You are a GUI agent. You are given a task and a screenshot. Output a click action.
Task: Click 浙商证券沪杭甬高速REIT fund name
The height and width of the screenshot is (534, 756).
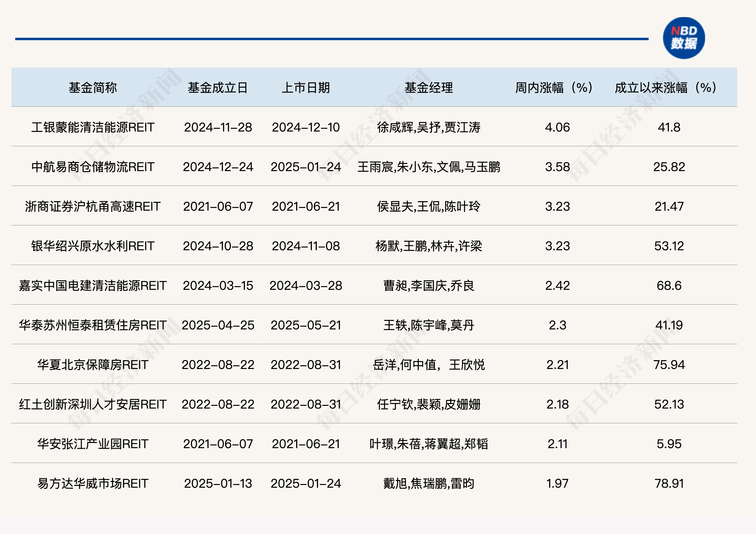point(93,206)
